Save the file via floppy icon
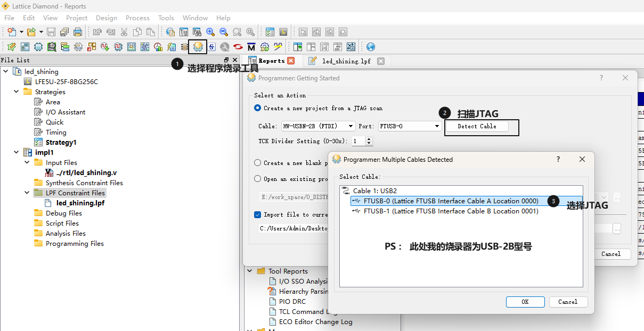Viewport: 644px width, 331px height. tap(51, 32)
